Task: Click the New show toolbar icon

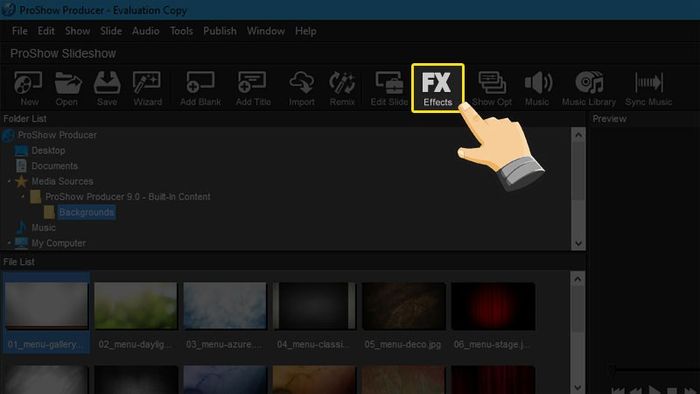Action: pos(28,88)
